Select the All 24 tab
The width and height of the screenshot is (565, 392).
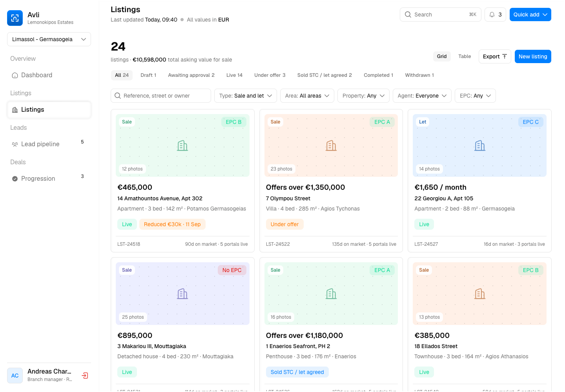tap(122, 75)
